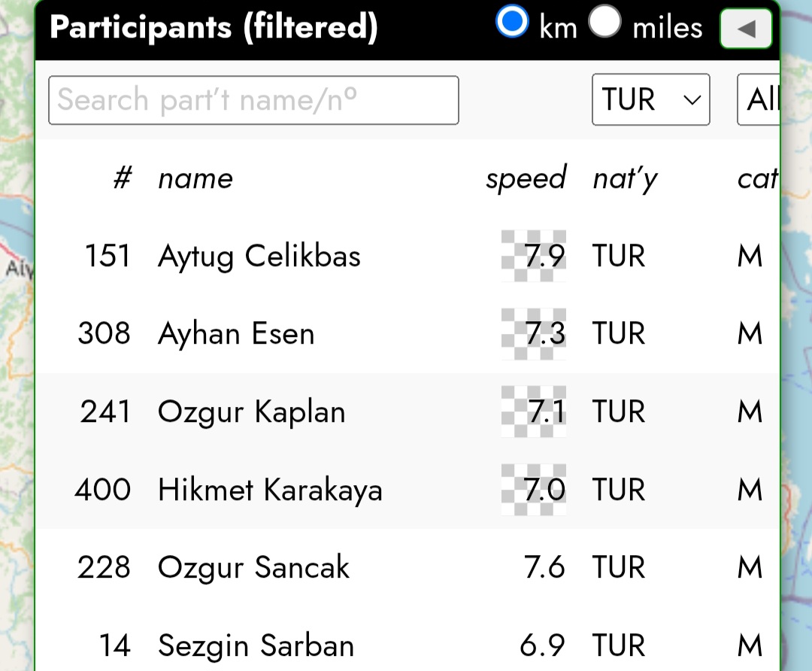The image size is (812, 671).
Task: Click the map area left of panel
Action: 17,376
